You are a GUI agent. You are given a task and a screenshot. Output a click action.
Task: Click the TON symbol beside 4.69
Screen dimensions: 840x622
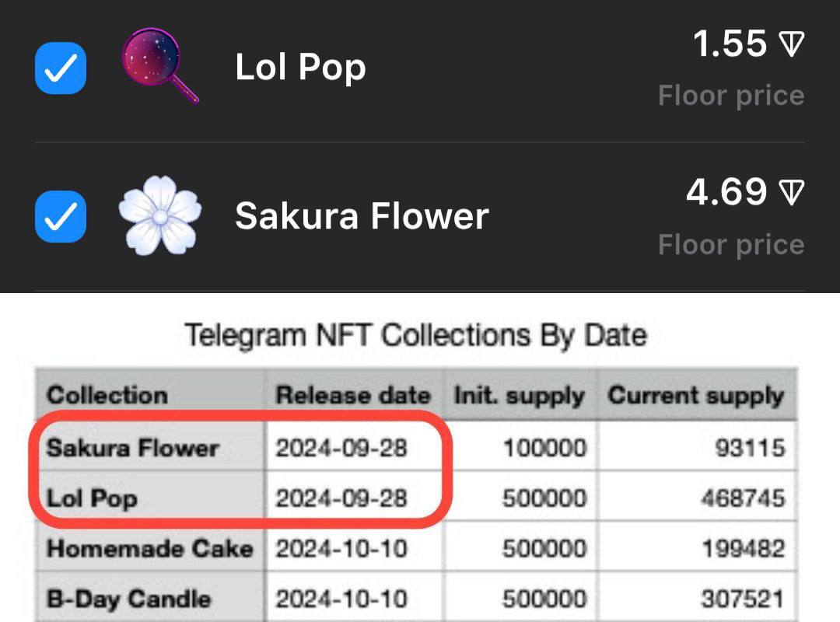[791, 193]
